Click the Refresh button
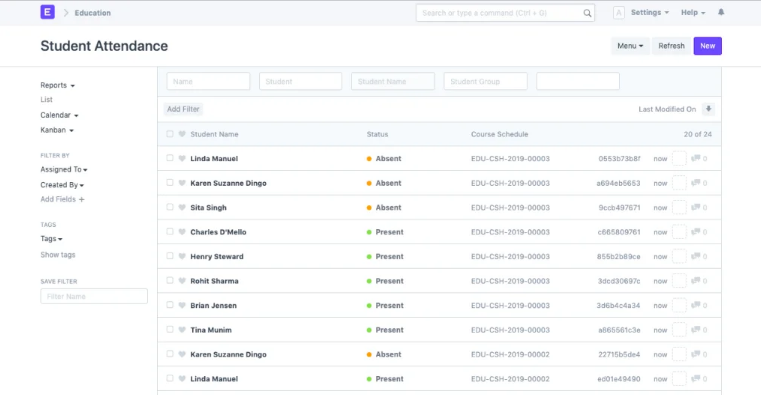 tap(671, 46)
